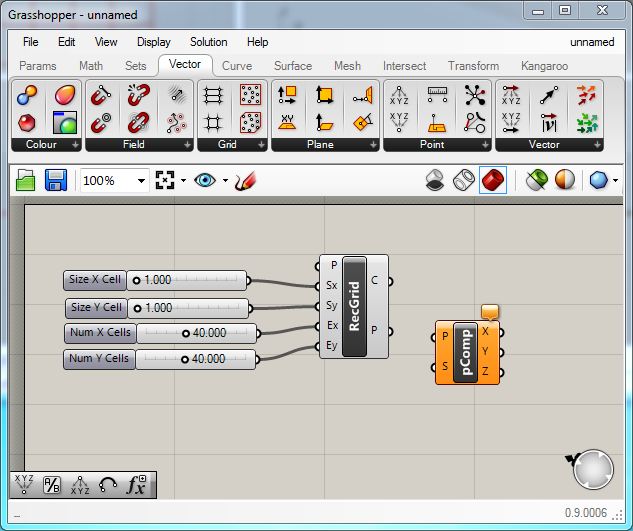Click the Num Y Cells slider handle
This screenshot has width=633, height=531.
click(184, 359)
